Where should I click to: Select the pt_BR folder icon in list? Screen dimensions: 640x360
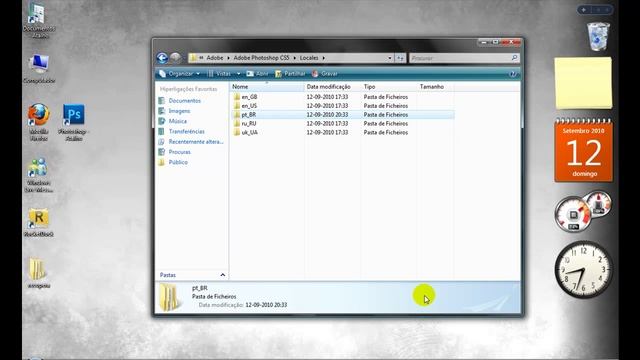(237, 115)
